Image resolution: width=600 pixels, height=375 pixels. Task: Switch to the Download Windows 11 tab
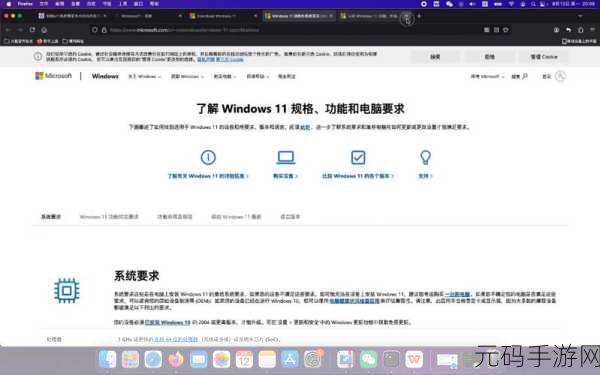223,16
